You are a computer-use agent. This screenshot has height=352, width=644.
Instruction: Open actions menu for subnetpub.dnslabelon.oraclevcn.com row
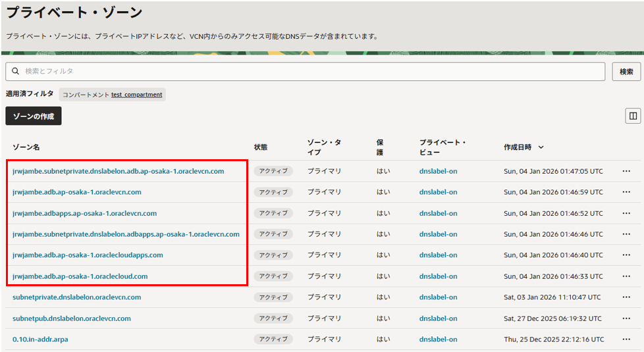626,318
